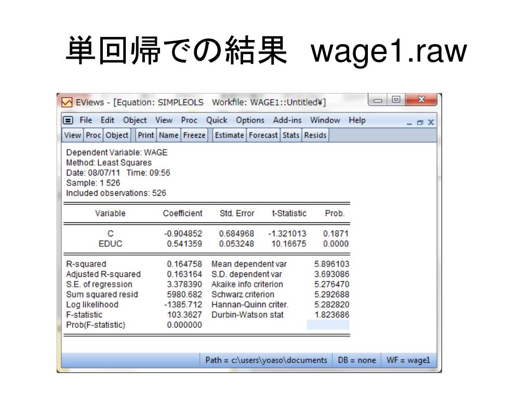Click the Forecast toolbar button
Screen dimensions: 532x399
[263, 135]
